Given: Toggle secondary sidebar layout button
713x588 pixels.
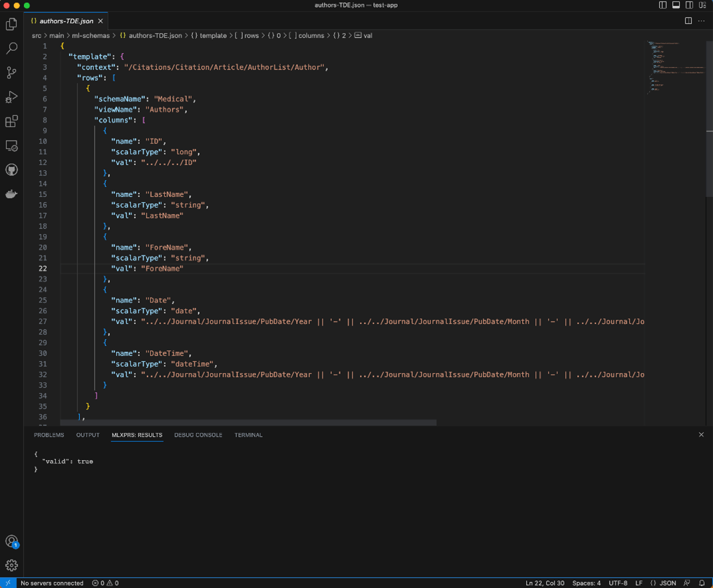Looking at the screenshot, I should point(689,5).
